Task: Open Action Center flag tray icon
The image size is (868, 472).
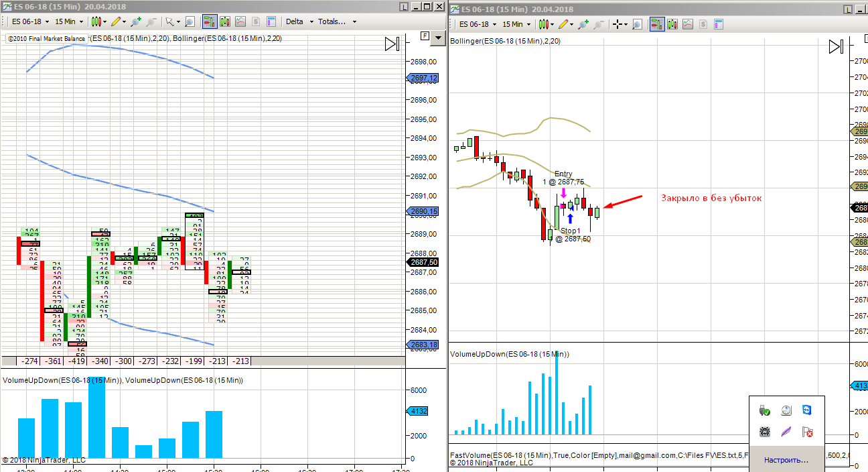Action: click(x=808, y=432)
